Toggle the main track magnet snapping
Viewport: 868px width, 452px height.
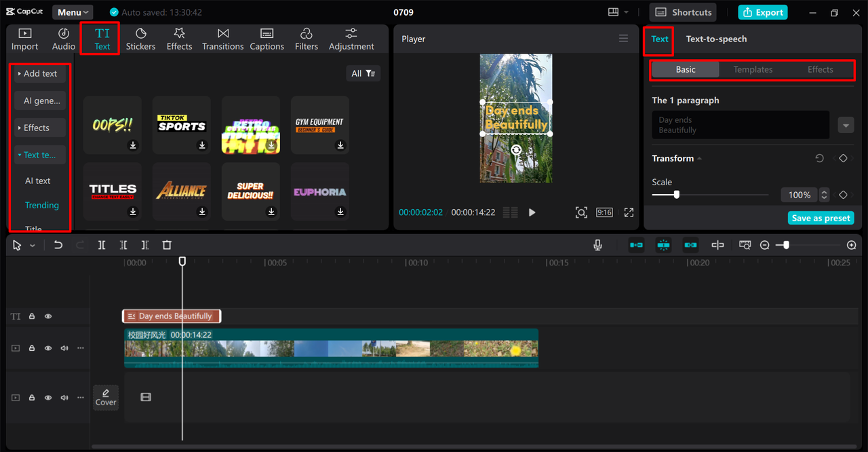click(636, 245)
